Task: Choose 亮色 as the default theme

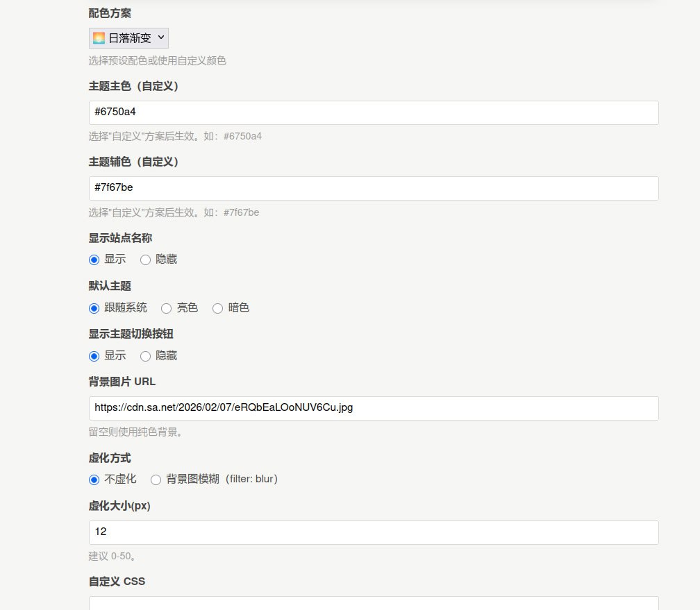Action: [166, 307]
